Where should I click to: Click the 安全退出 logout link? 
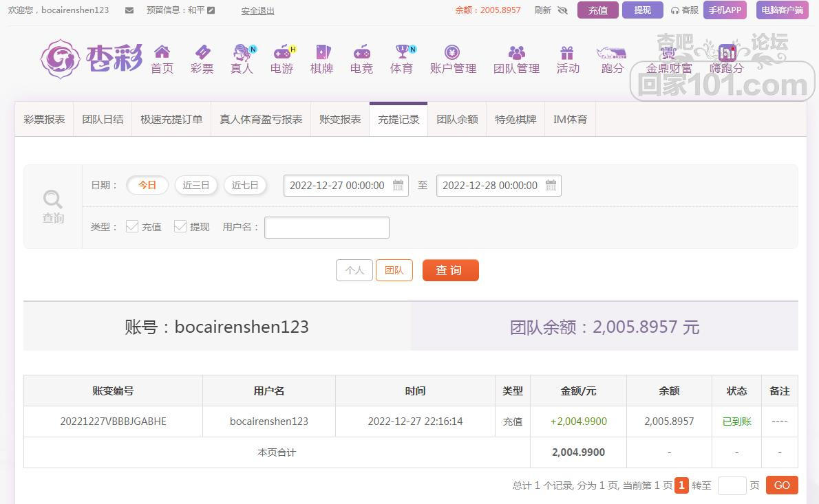pos(257,10)
